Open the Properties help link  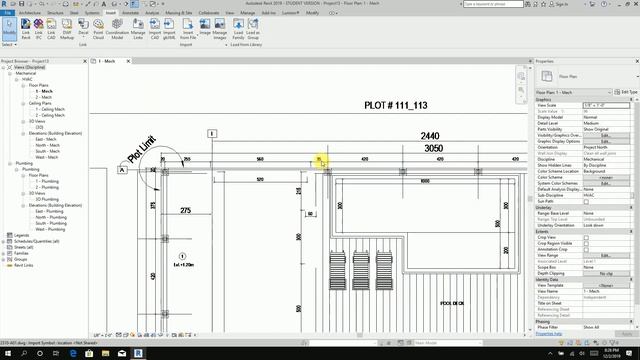(x=549, y=334)
